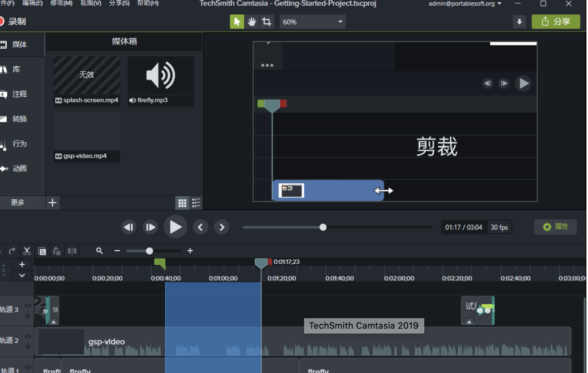588x373 pixels.
Task: Click the firefly.mp3 file name
Action: click(152, 100)
